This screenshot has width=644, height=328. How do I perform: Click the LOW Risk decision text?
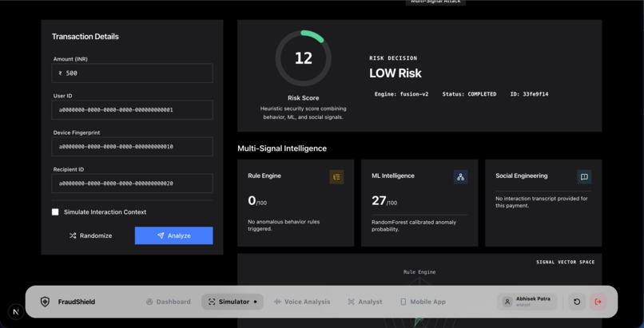(395, 73)
